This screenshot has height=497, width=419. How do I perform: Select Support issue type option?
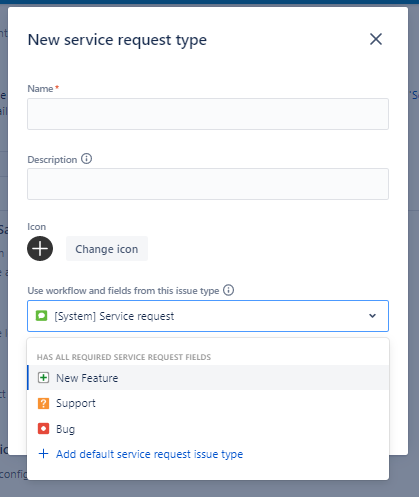click(208, 403)
